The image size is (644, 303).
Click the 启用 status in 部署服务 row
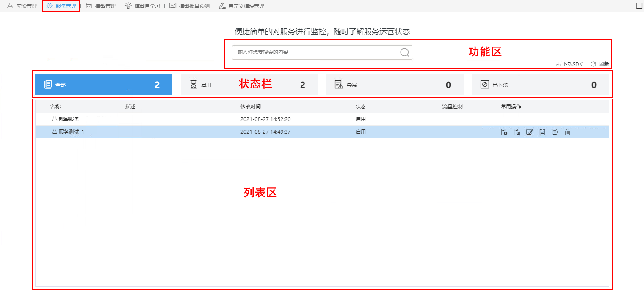point(361,119)
